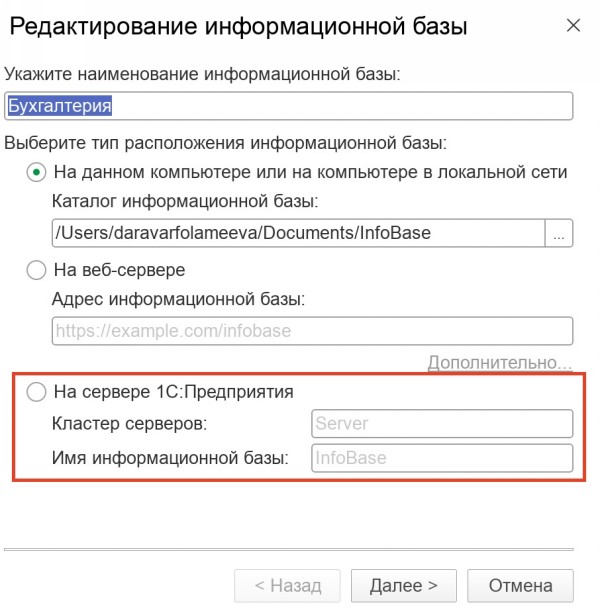This screenshot has width=600, height=609.
Task: Click the 'Бухгалтерия' infobase name field
Action: pyautogui.click(x=288, y=106)
